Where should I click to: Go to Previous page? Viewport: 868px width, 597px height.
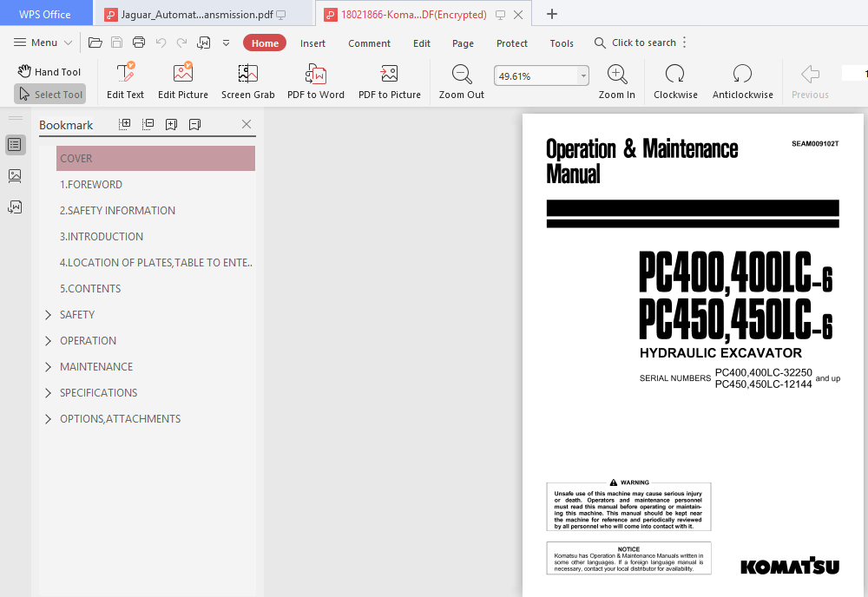(x=810, y=82)
